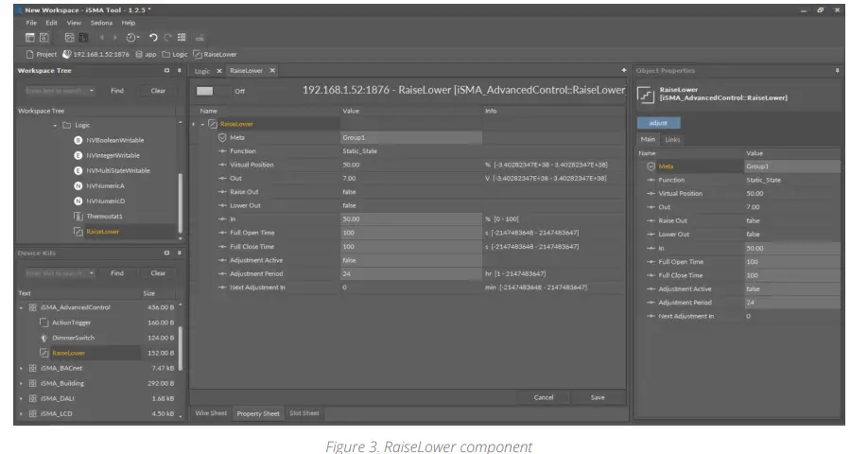Screen dimensions: 868x454
Task: Select the NVNumericA component icon
Action: (x=78, y=185)
